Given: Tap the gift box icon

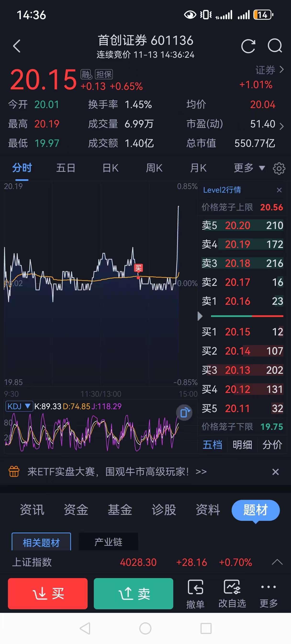Looking at the screenshot, I should click(x=14, y=471).
